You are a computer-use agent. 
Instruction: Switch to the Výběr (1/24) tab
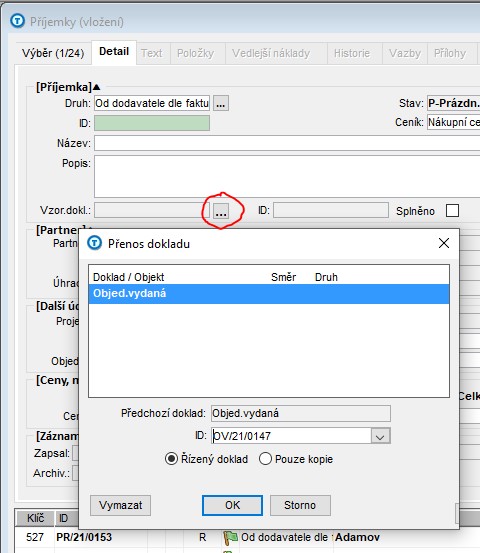(x=53, y=53)
